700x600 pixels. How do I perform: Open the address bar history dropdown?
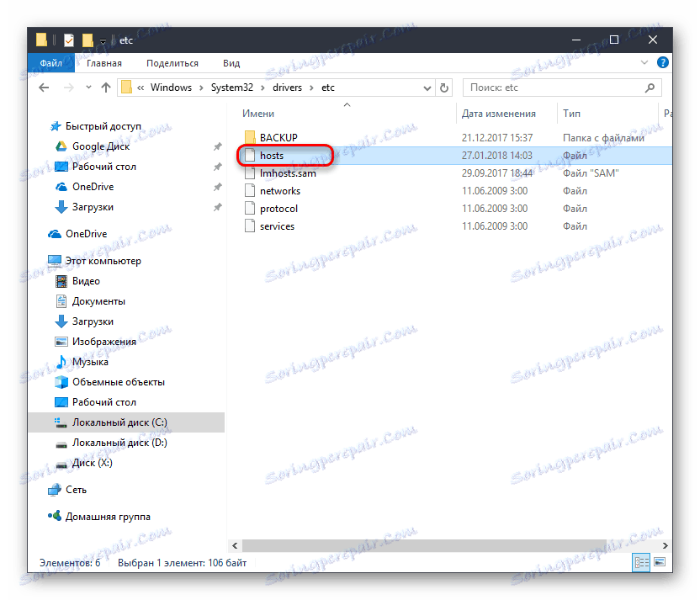427,87
